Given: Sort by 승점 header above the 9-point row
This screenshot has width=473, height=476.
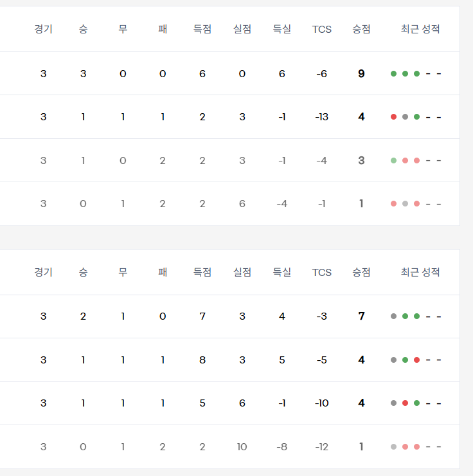Looking at the screenshot, I should 361,29.
